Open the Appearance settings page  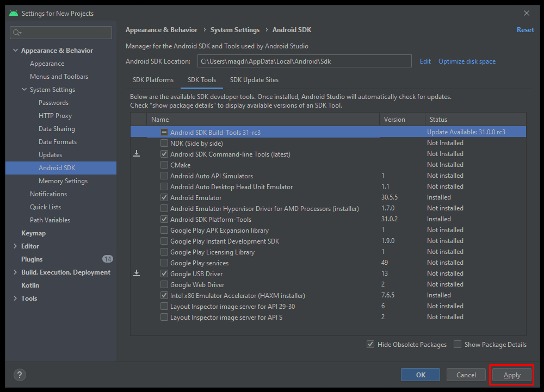click(x=47, y=64)
